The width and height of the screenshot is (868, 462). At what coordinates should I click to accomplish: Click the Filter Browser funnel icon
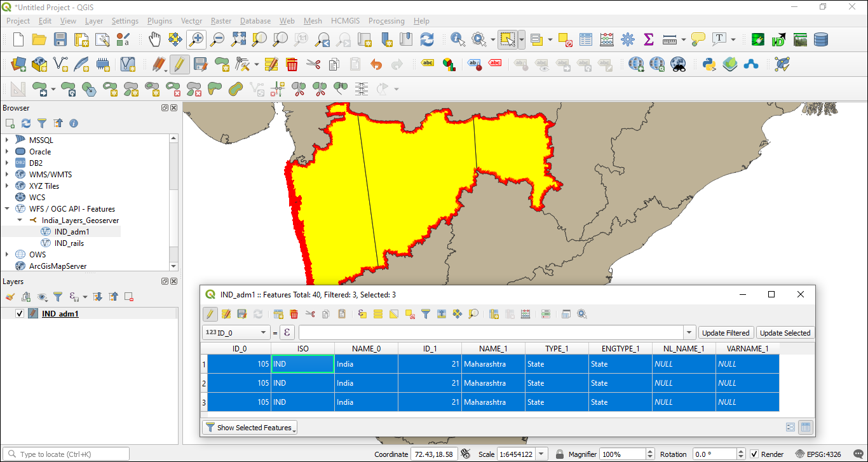click(42, 123)
